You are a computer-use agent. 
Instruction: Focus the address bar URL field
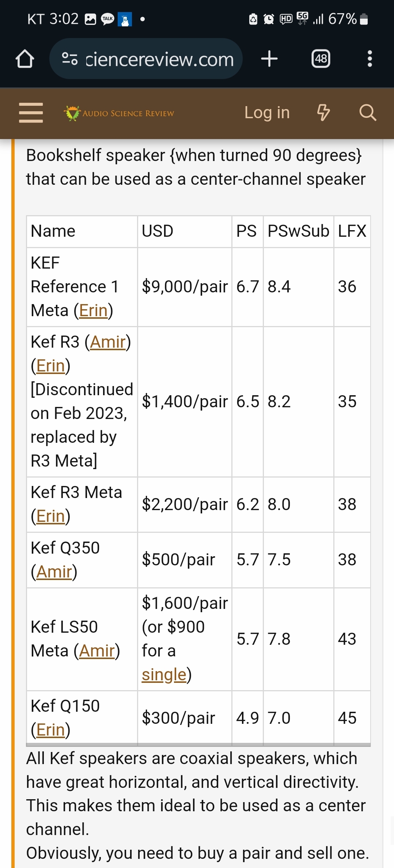coord(159,59)
